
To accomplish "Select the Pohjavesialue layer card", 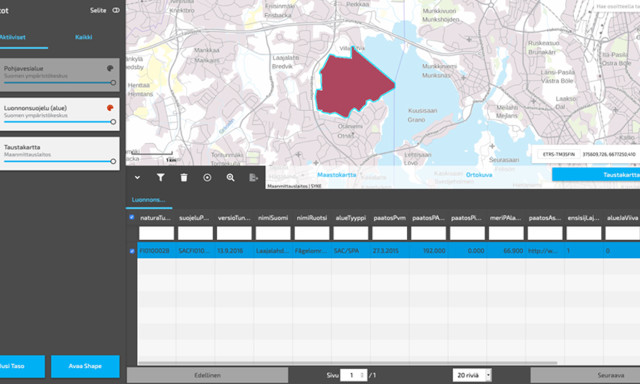I will point(60,74).
